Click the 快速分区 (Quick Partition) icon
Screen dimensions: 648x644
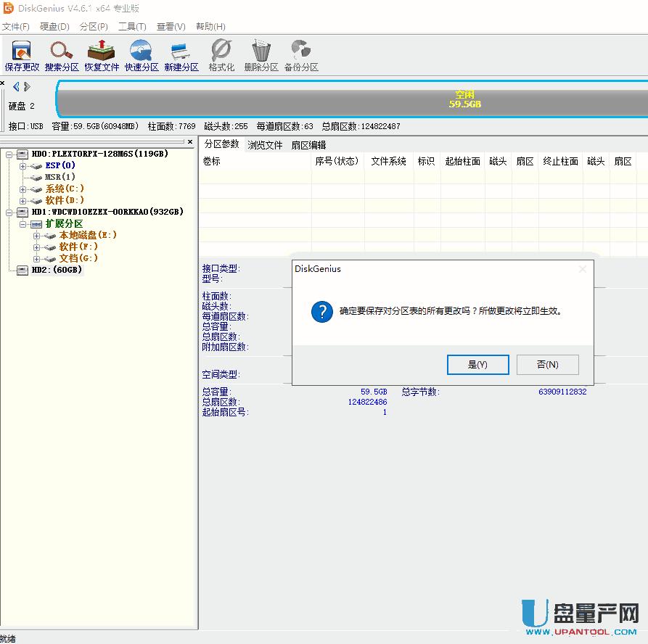[142, 55]
